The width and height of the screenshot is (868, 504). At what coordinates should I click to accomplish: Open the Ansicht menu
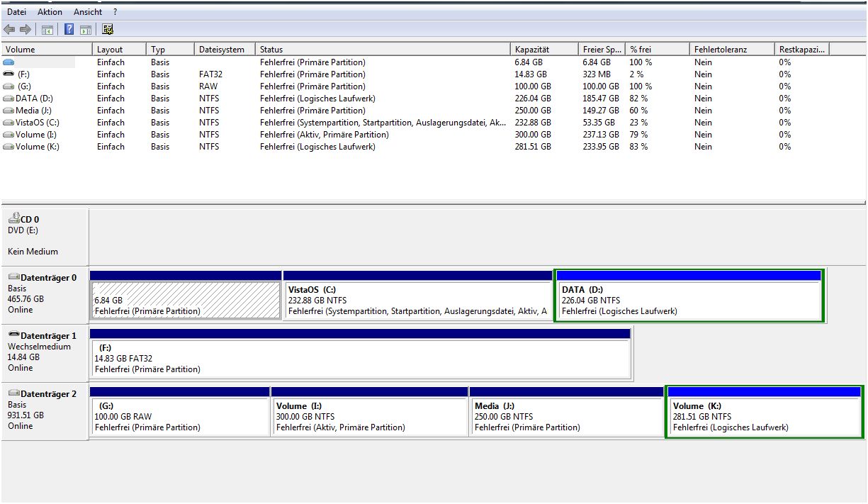point(88,12)
